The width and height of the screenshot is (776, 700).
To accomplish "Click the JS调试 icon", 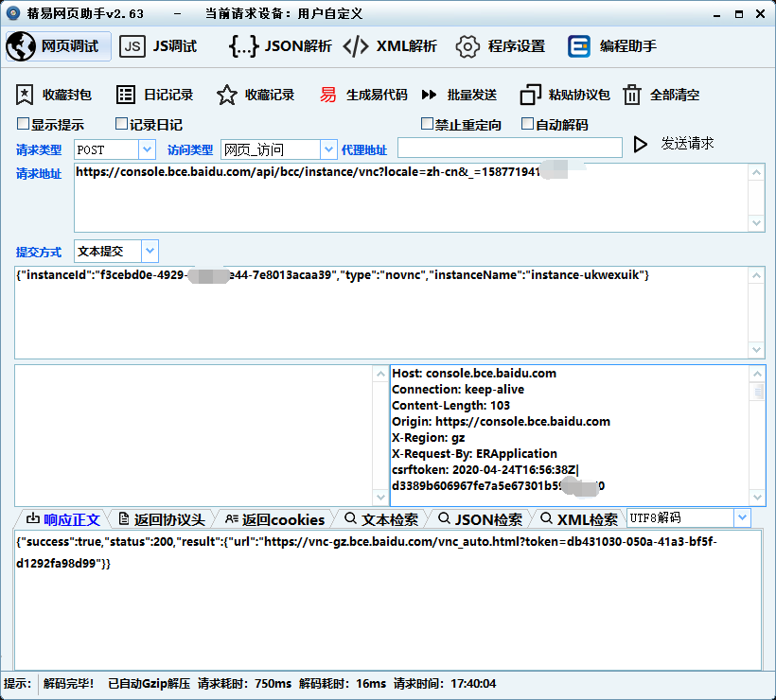I will (132, 46).
